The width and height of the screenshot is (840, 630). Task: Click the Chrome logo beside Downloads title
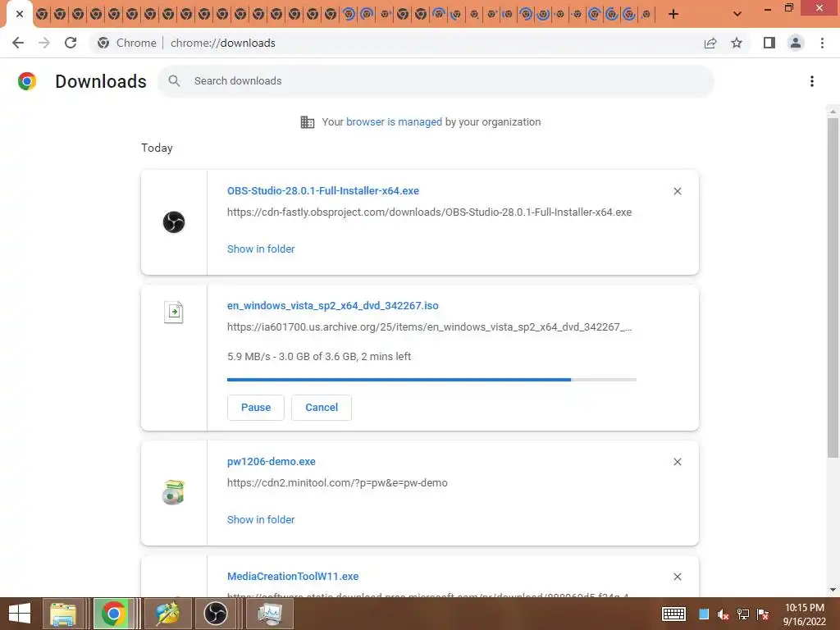pyautogui.click(x=27, y=81)
